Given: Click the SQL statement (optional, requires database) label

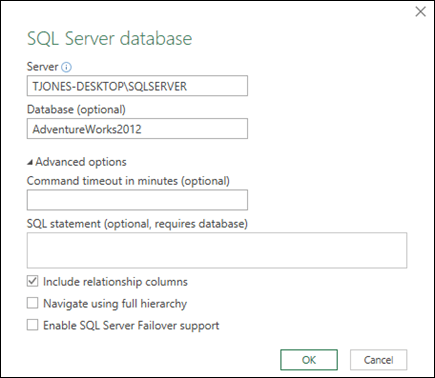Looking at the screenshot, I should point(137,224).
